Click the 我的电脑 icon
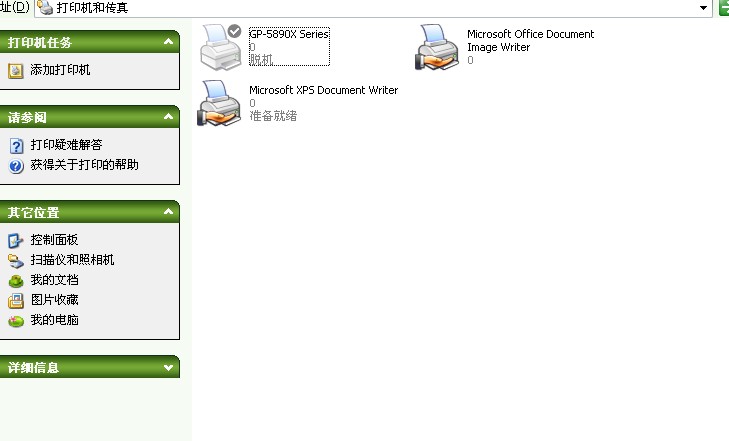Screen dimensions: 729x441 16,321
